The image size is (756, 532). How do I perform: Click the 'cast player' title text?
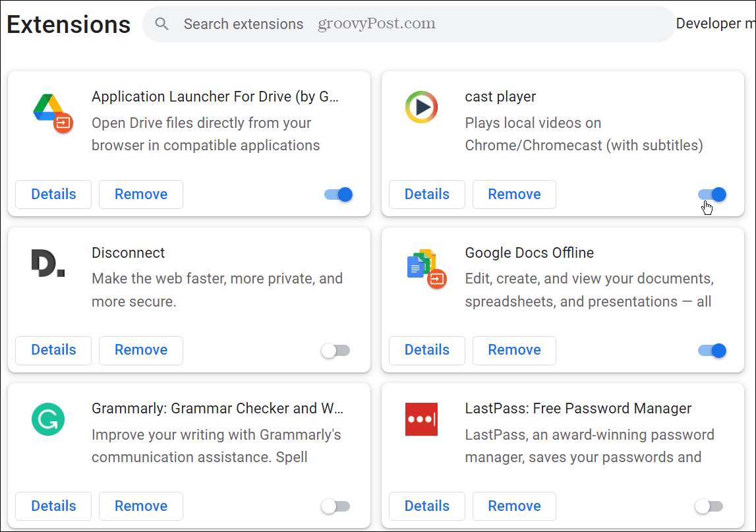click(x=500, y=97)
